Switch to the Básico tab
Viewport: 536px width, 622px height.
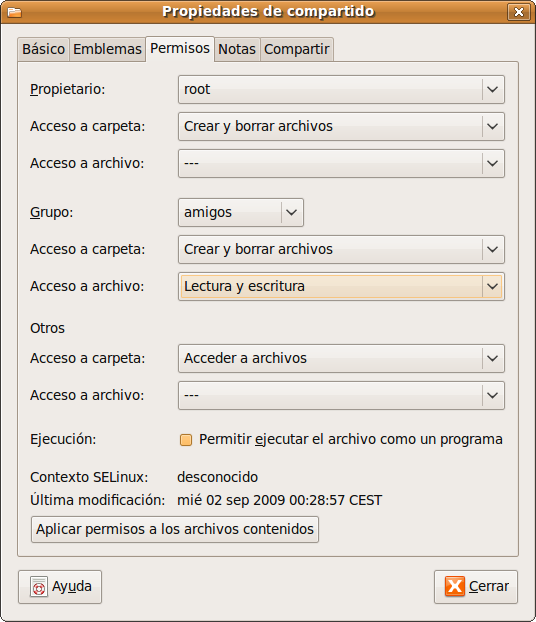pos(43,50)
